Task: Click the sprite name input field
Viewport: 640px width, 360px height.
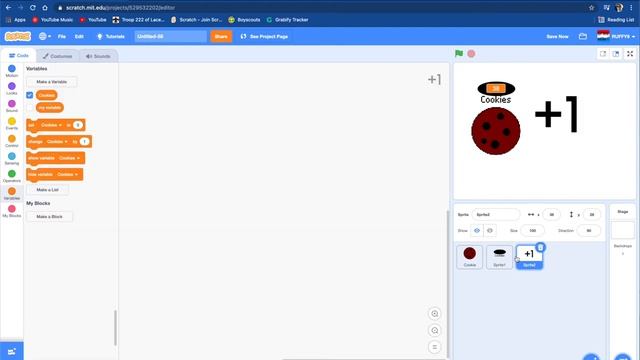Action: 496,214
